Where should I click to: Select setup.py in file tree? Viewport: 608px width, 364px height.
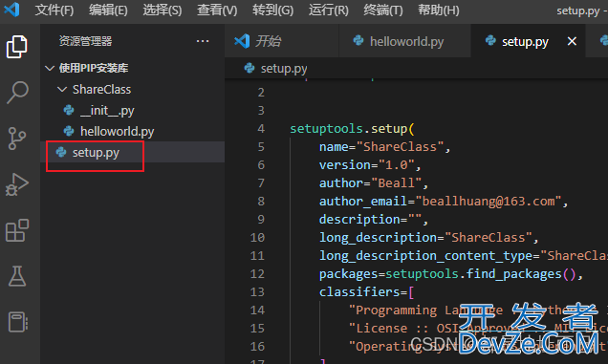click(96, 153)
